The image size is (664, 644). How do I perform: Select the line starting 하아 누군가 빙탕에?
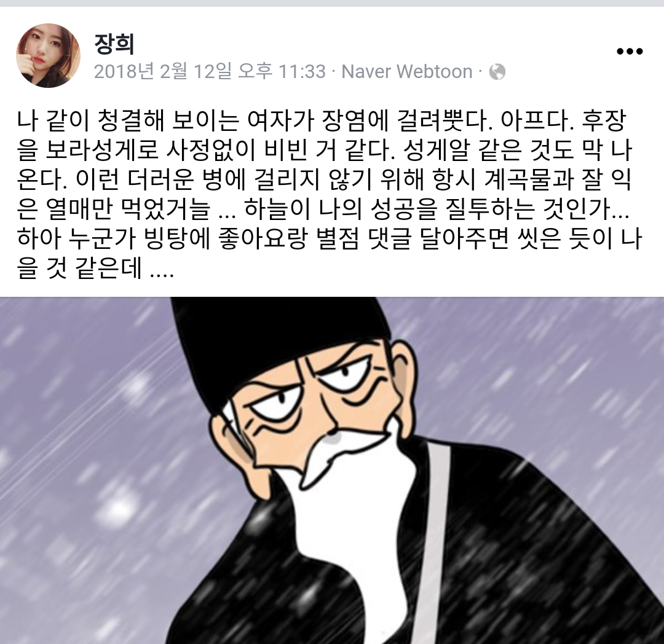[x=330, y=239]
